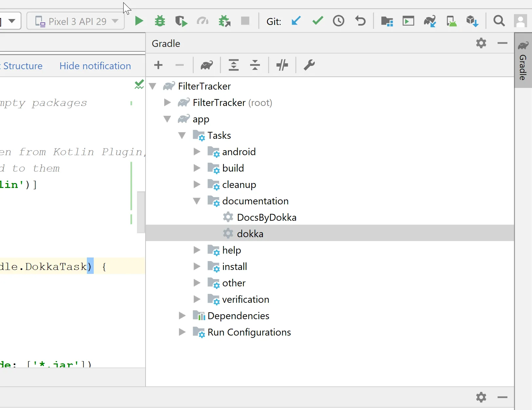Expand the other task group
Screen dimensions: 532x410
coord(197,283)
